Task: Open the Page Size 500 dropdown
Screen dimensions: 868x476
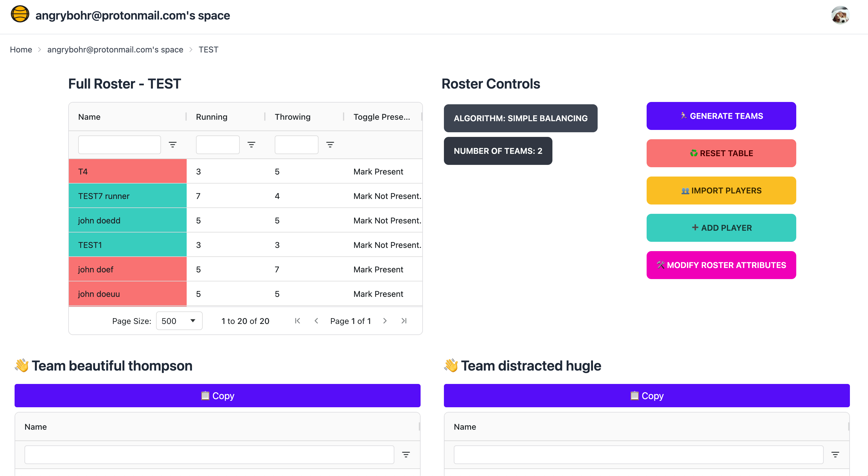Action: [179, 321]
